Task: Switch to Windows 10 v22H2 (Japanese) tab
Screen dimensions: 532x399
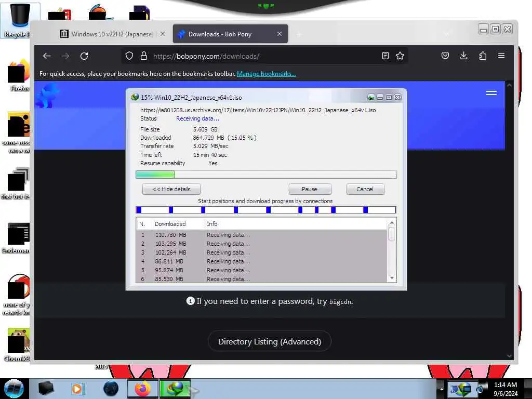Action: [x=112, y=34]
